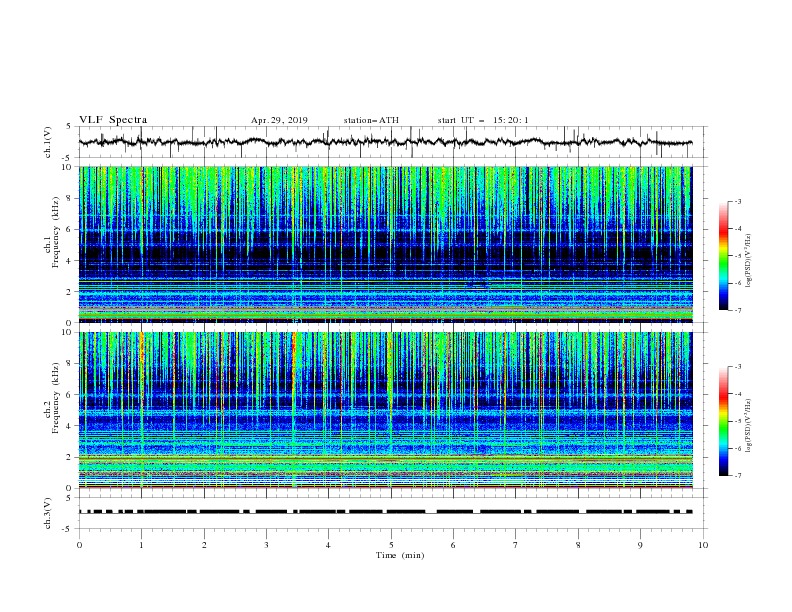Click the ch.1 colorbar "log(PSD)(V²/Hz)" label
The height and width of the screenshot is (612, 792).
tap(748, 261)
